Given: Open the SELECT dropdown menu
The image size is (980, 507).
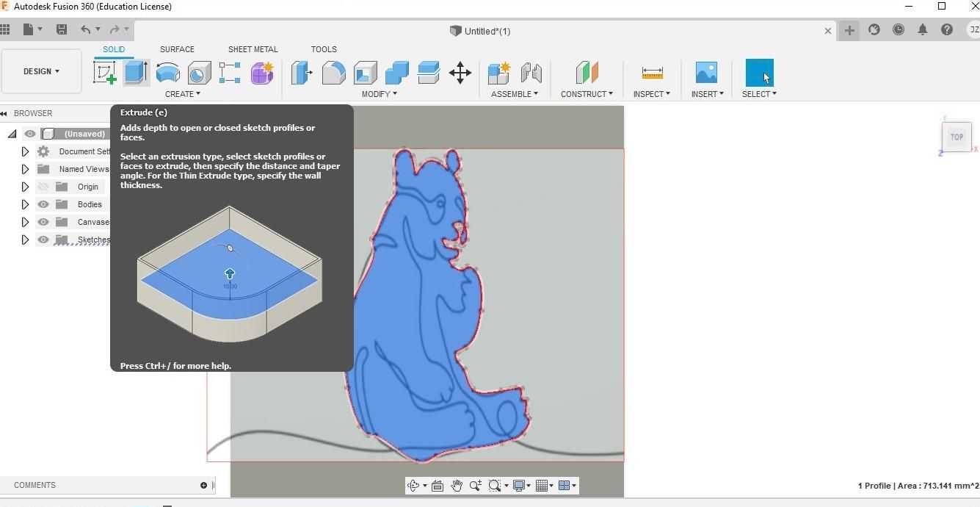Looking at the screenshot, I should 759,94.
